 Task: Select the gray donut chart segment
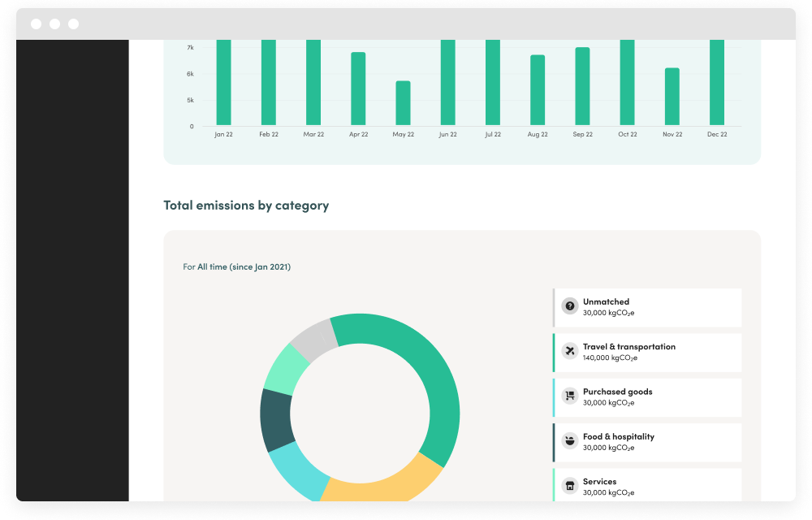click(x=311, y=339)
